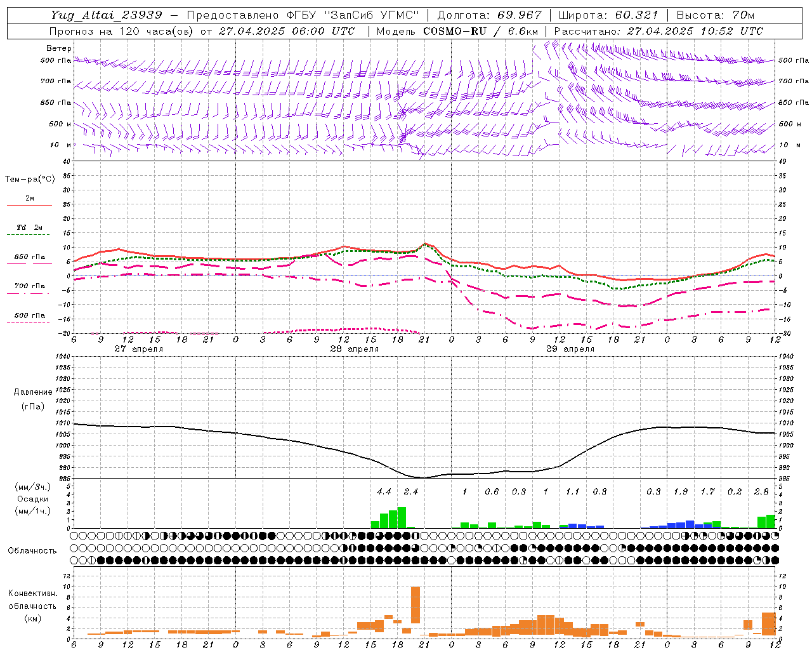The width and height of the screenshot is (812, 650).
Task: Click the station height label Высота: 70м
Action: coord(716,15)
